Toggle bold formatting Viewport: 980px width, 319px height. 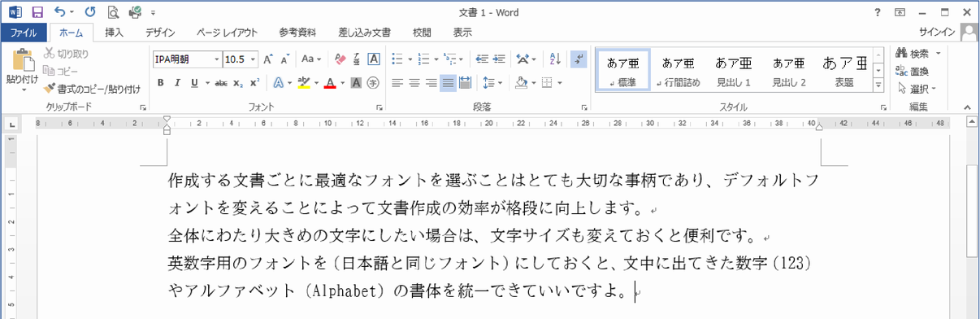tap(160, 83)
